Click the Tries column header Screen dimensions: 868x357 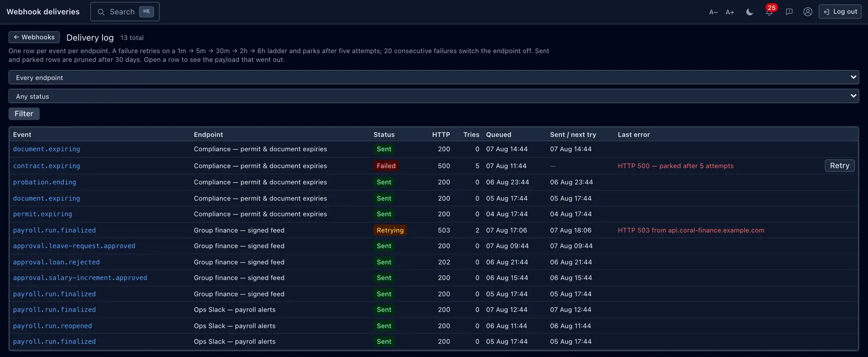[471, 134]
